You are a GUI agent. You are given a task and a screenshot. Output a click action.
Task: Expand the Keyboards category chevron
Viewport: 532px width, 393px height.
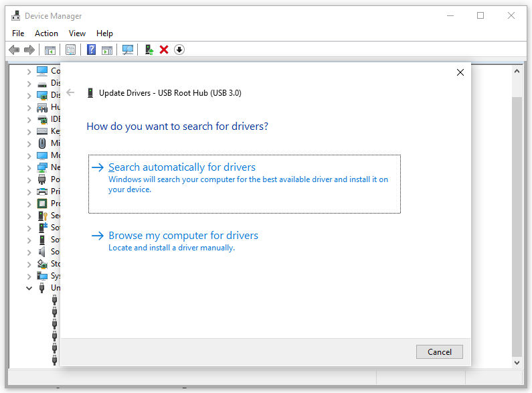point(29,131)
